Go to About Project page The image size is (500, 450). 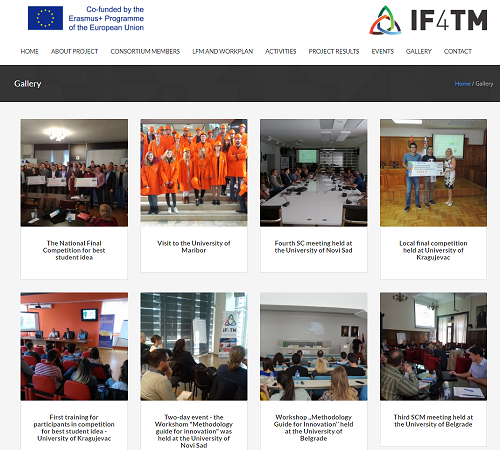coord(75,51)
